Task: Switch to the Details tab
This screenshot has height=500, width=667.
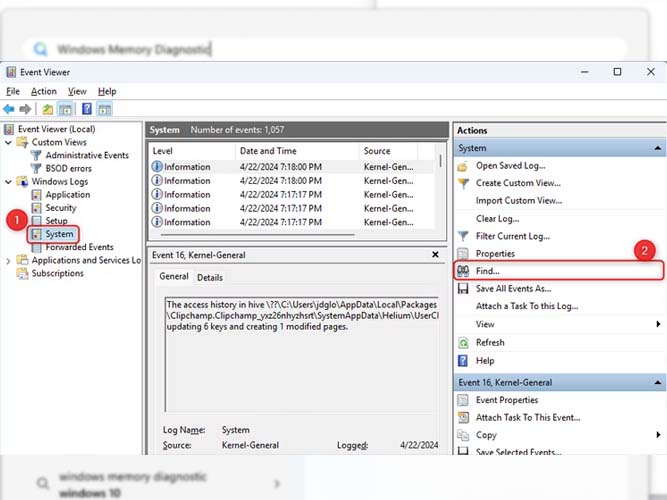Action: (x=209, y=277)
